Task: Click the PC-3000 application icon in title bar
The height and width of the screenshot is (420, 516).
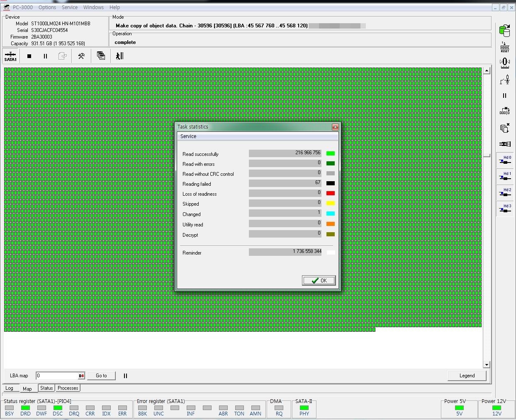Action: 6,7
